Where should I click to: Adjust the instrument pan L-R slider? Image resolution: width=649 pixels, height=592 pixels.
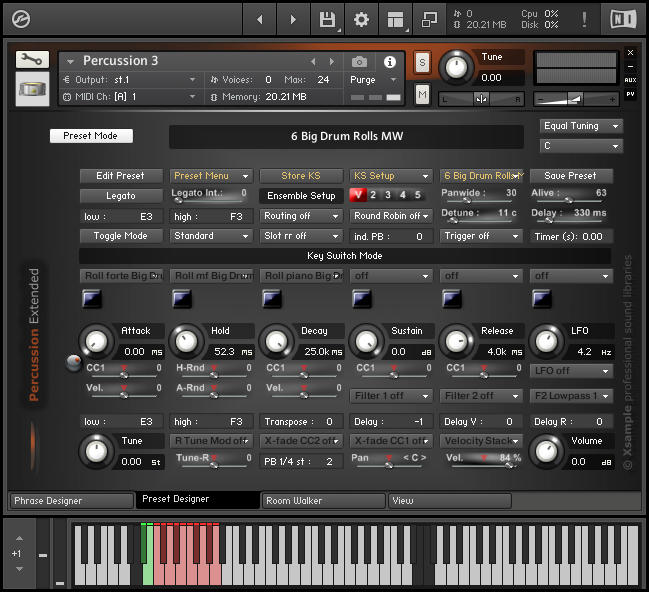click(x=481, y=99)
